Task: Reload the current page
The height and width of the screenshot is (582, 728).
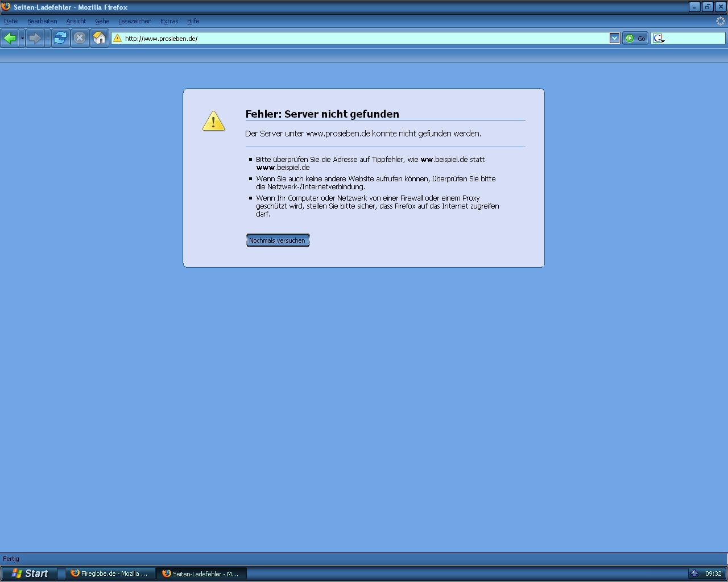Action: (60, 38)
